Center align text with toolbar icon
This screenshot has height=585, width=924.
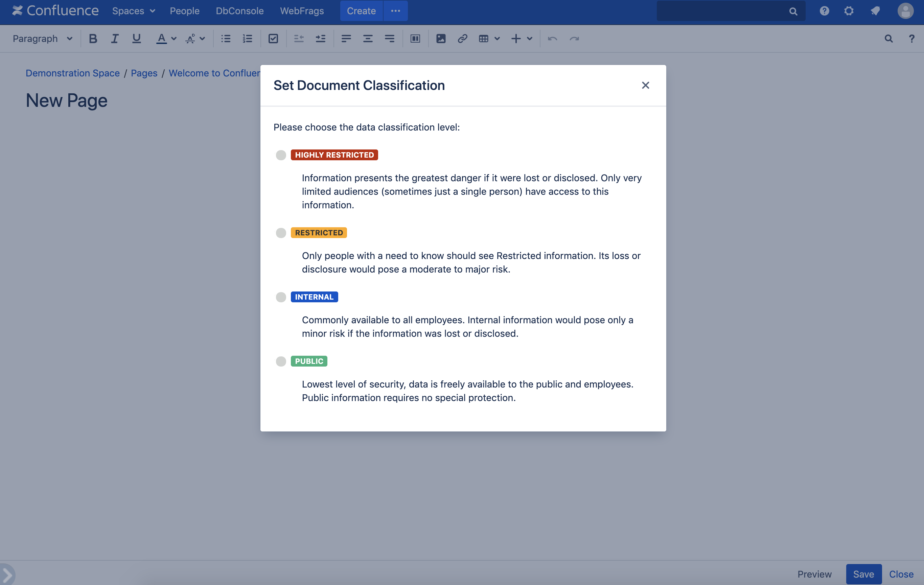tap(368, 39)
